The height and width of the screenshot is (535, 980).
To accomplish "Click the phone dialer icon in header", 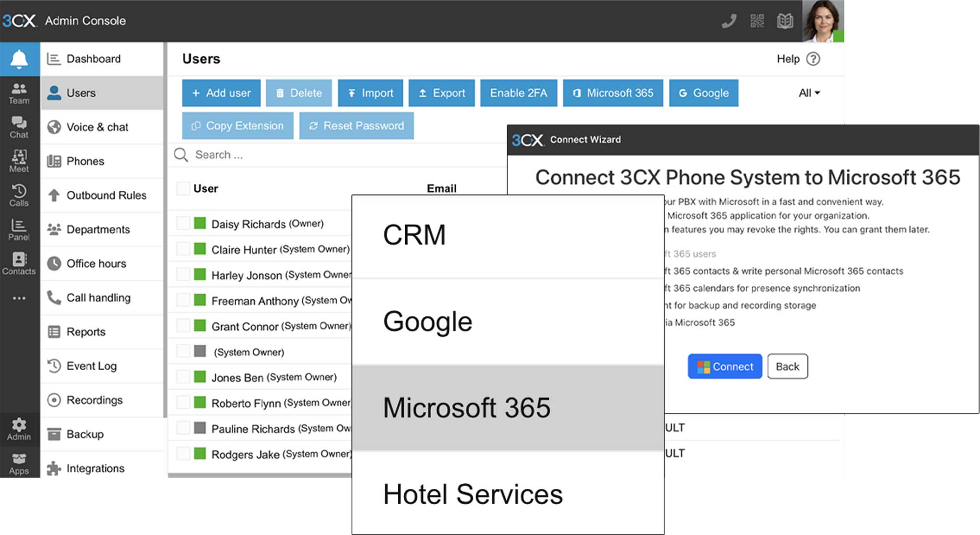I will click(729, 21).
